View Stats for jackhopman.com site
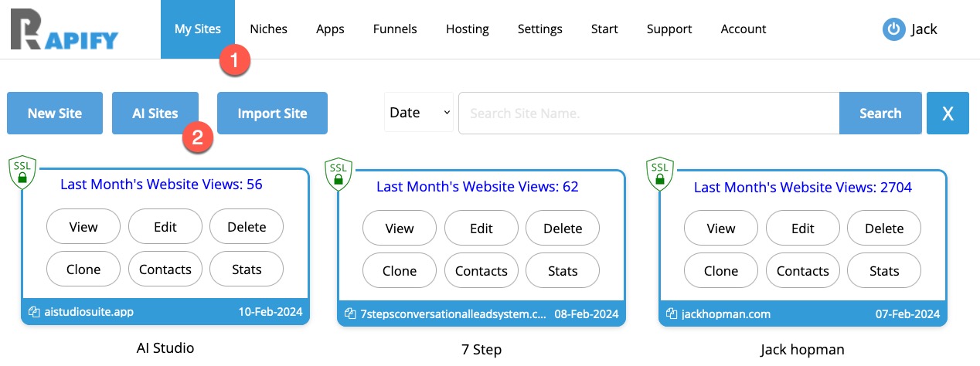Viewport: 980px width, 366px height. coord(884,271)
